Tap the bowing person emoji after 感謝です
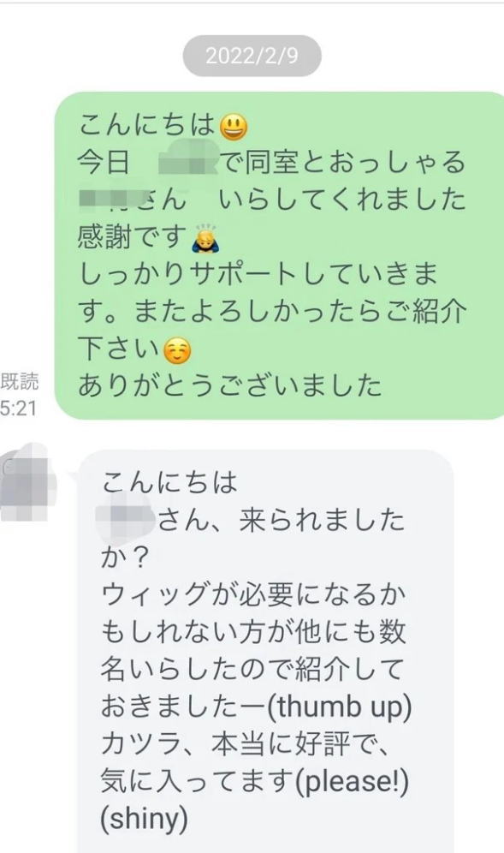The height and width of the screenshot is (853, 504). point(205,239)
